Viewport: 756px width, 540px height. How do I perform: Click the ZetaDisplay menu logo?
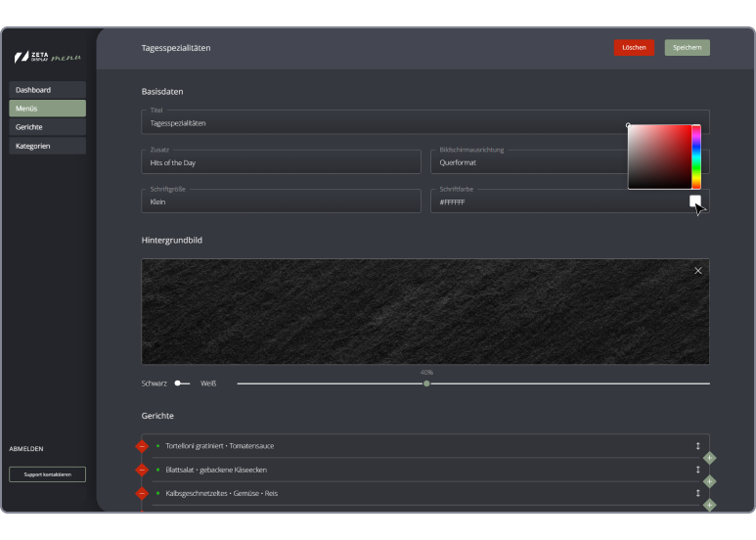click(47, 57)
